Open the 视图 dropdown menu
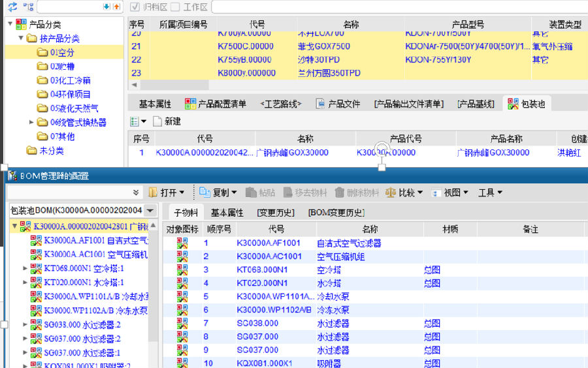 450,192
